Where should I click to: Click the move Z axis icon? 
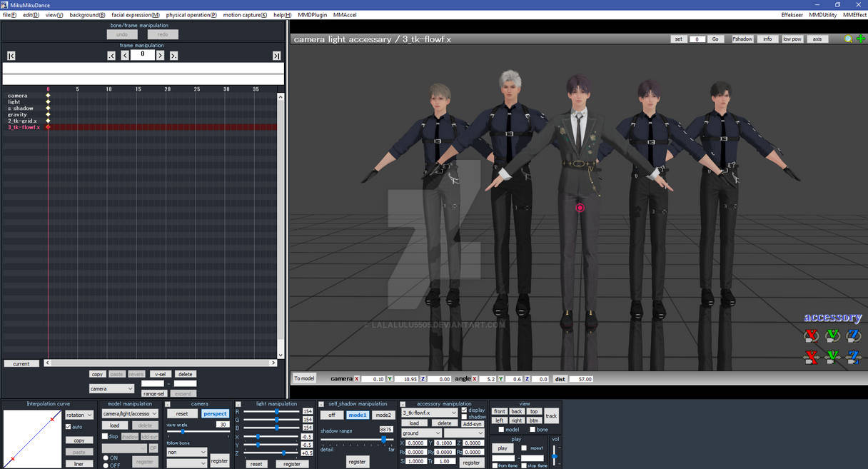(853, 357)
